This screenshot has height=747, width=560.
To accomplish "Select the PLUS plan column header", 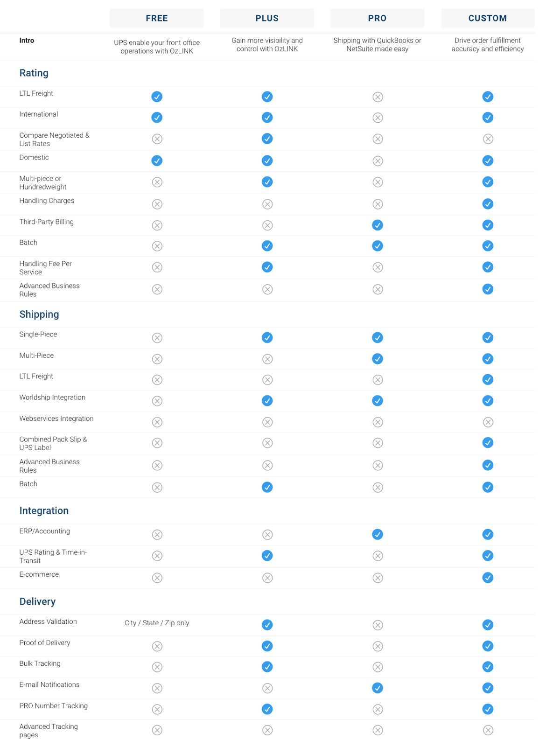I will point(267,18).
